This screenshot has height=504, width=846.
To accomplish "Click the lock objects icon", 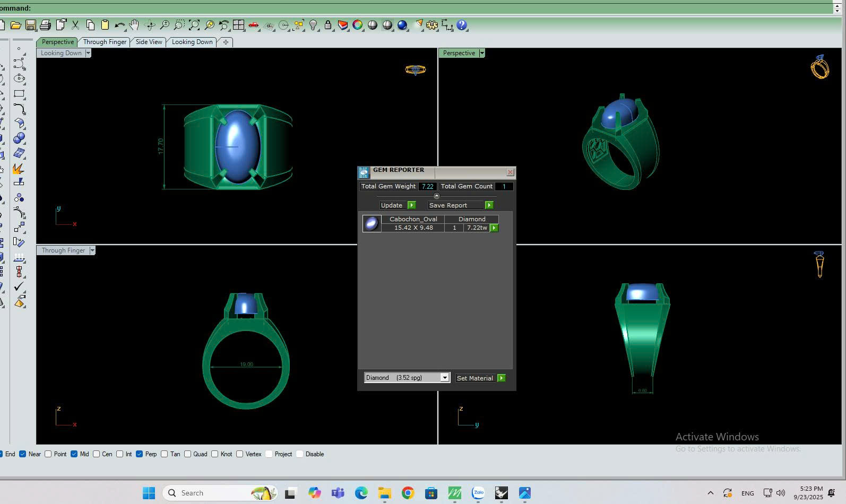I will (328, 25).
